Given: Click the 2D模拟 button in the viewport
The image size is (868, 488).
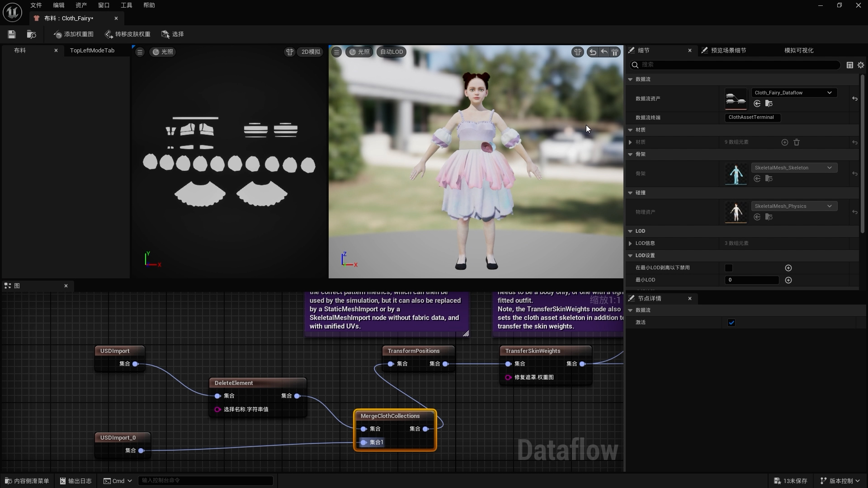Looking at the screenshot, I should 310,52.
